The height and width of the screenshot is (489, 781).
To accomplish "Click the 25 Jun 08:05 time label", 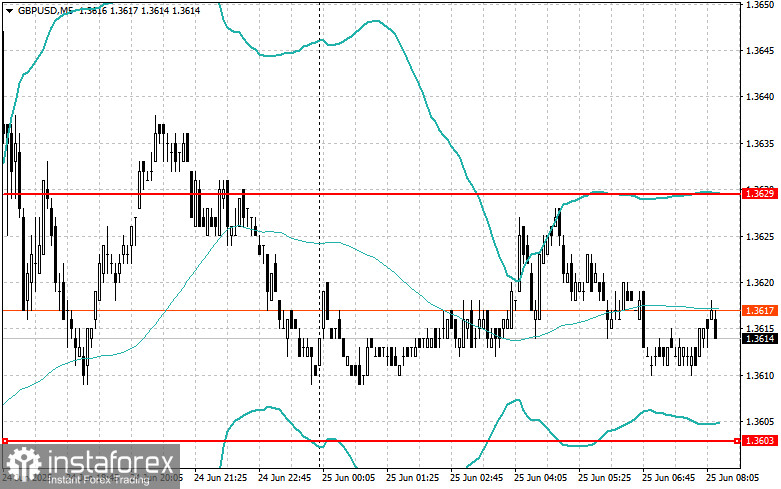I will coord(732,478).
